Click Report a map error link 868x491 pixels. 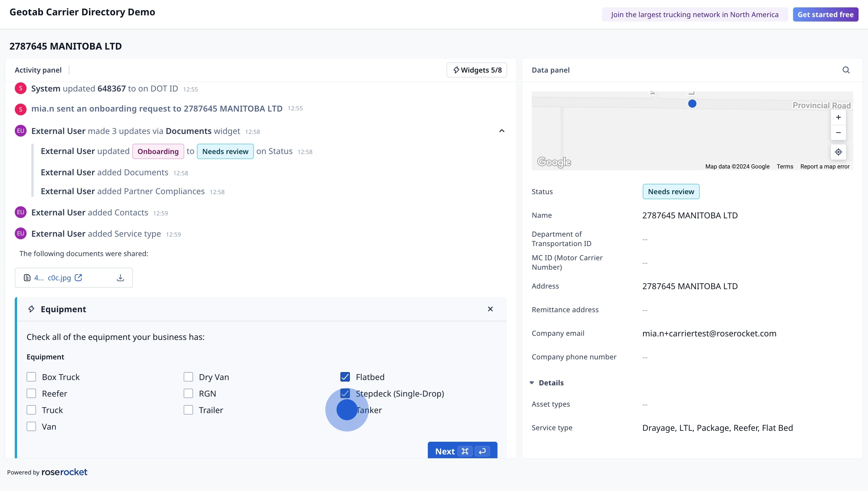pos(825,166)
